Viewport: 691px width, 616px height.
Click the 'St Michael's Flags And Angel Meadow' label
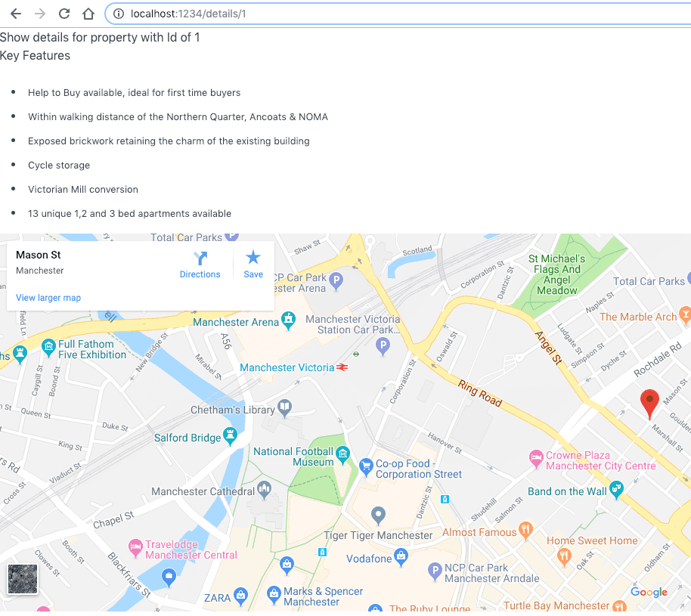[x=556, y=274]
